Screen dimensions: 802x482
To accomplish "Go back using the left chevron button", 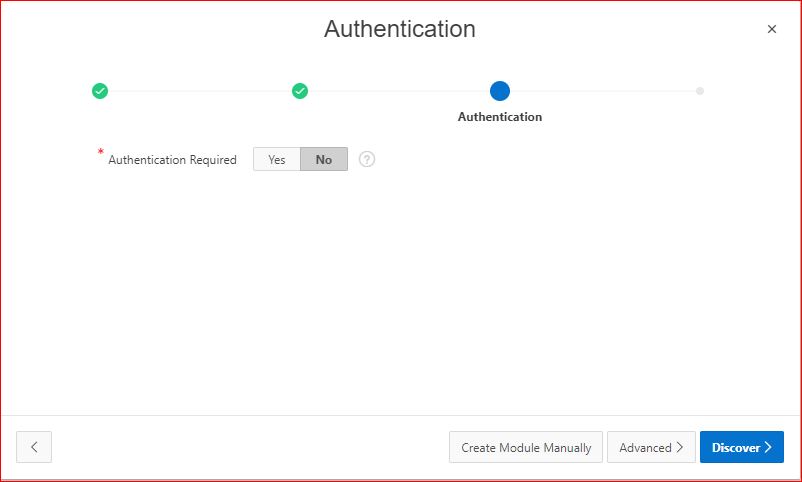I will pyautogui.click(x=34, y=447).
